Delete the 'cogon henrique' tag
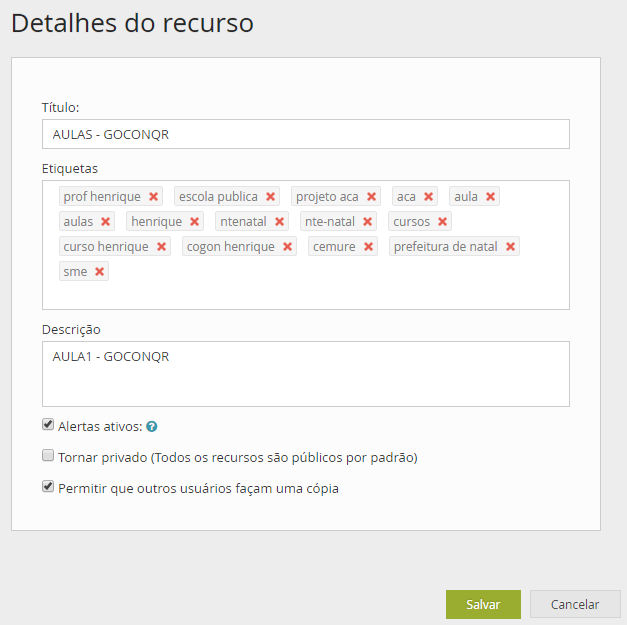Viewport: 627px width, 625px height. (x=287, y=247)
